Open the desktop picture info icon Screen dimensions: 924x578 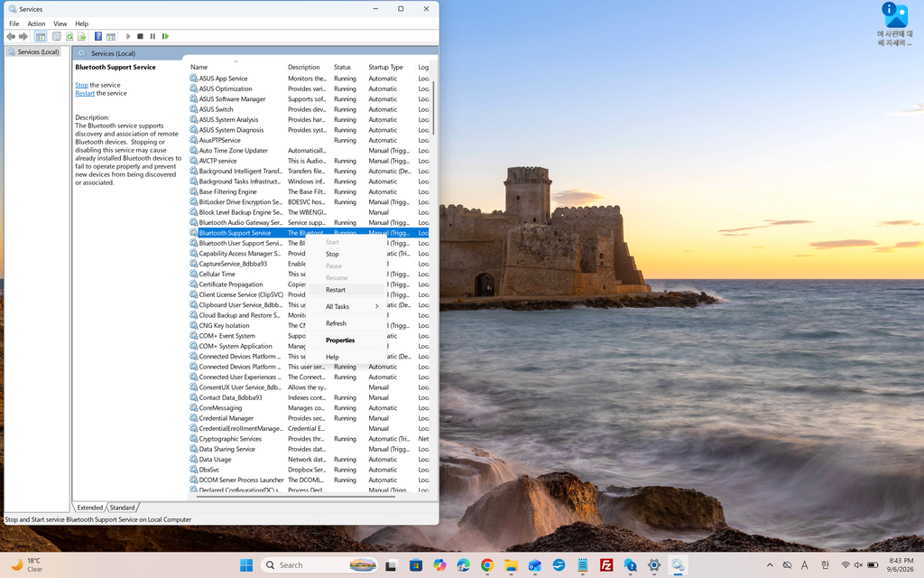tap(895, 24)
